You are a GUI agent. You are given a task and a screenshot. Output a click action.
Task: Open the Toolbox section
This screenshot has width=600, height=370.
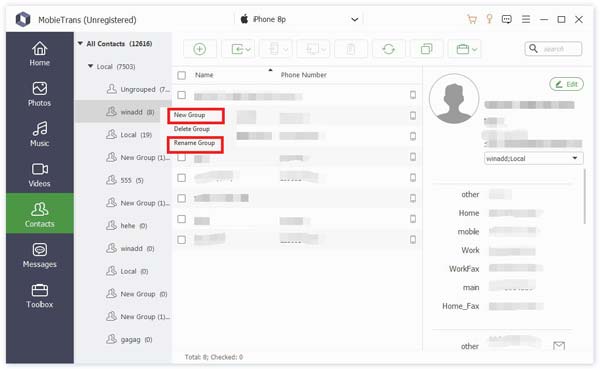(x=39, y=296)
